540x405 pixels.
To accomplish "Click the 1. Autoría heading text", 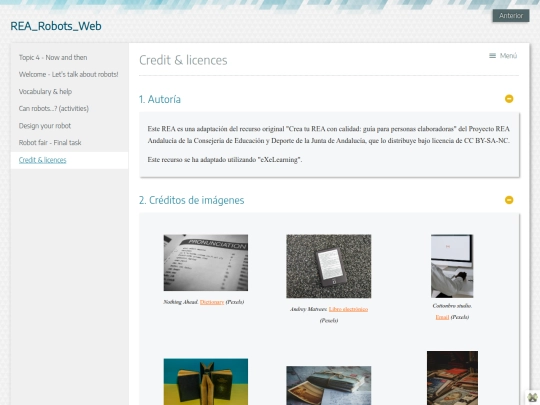I will [x=160, y=99].
